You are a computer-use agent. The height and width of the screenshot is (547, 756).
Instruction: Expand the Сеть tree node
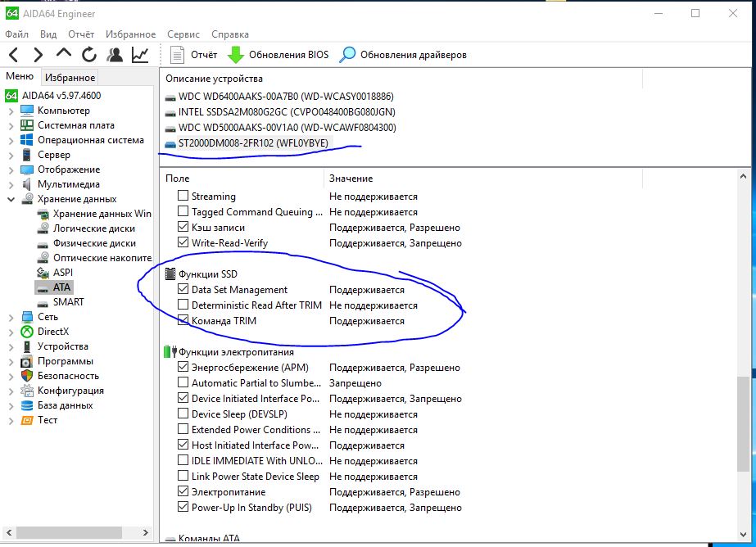pyautogui.click(x=11, y=318)
